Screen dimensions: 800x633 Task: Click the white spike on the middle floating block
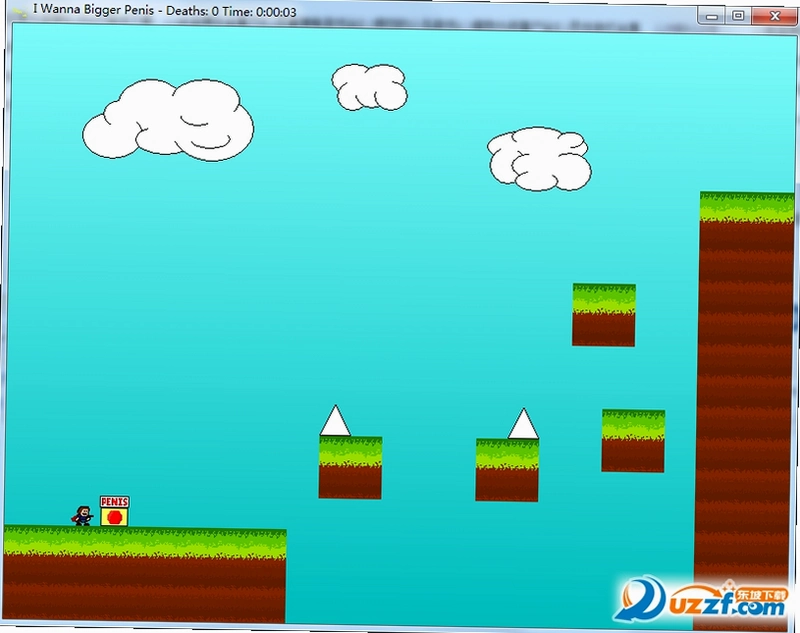tap(523, 423)
